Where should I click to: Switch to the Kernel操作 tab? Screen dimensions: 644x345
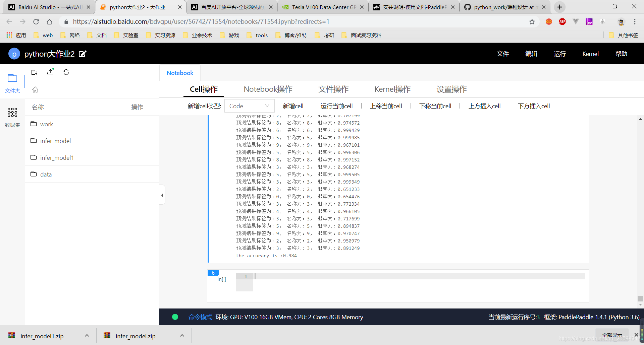[x=392, y=89]
